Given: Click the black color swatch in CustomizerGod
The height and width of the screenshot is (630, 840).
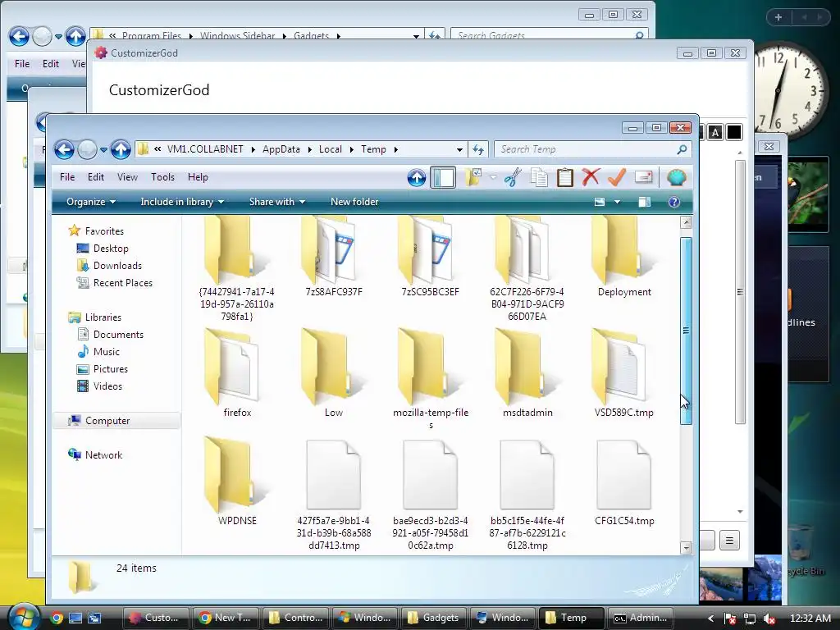Looking at the screenshot, I should tap(734, 132).
